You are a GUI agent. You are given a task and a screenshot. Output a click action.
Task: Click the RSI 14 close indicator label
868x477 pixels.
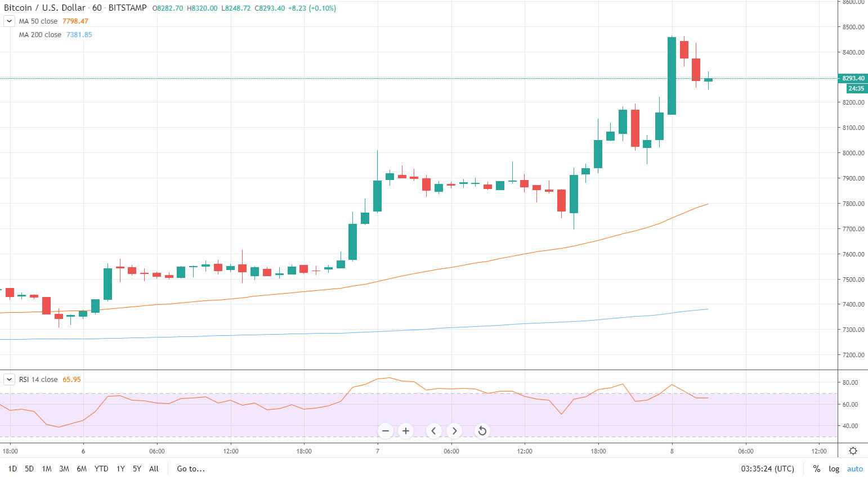tap(38, 380)
